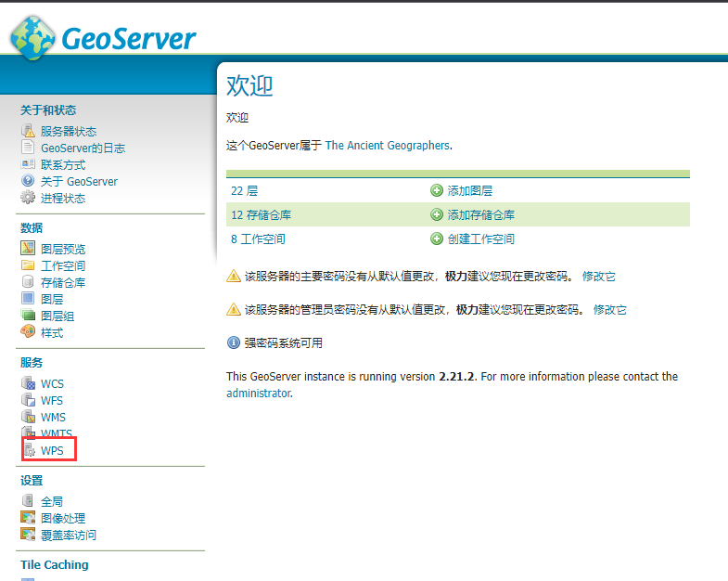The width and height of the screenshot is (728, 581).
Task: Click the GeoServer logs document icon
Action: pos(28,148)
